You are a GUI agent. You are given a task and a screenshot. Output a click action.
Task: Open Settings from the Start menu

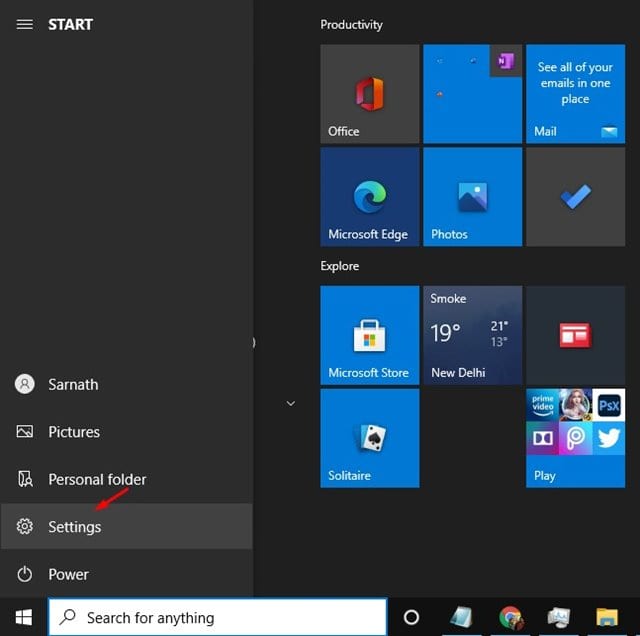75,527
